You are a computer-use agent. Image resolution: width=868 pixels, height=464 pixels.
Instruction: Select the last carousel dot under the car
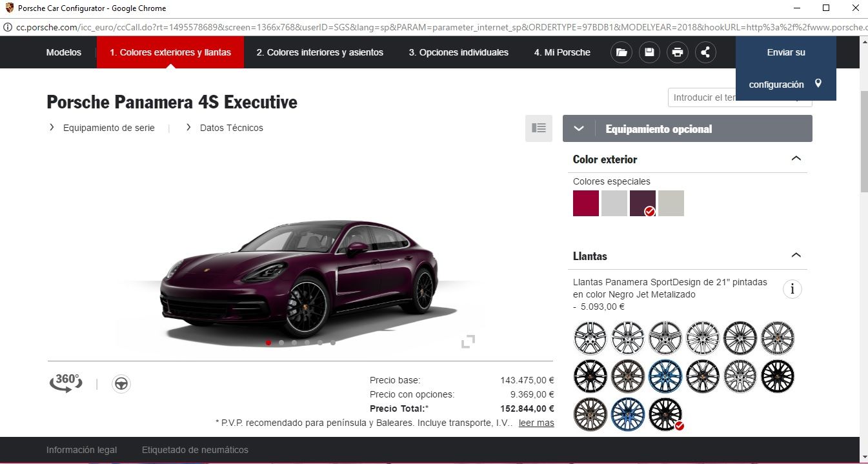point(333,343)
